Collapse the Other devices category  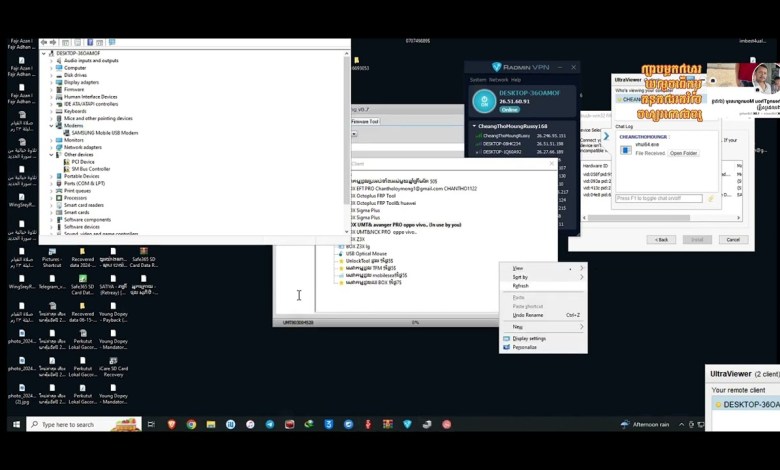click(51, 155)
